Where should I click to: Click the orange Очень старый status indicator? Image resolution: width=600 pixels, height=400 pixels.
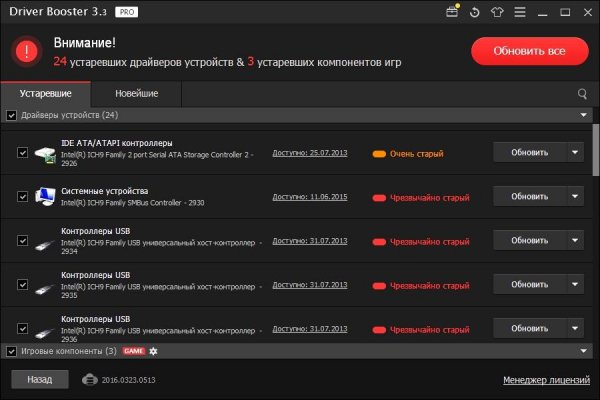pyautogui.click(x=379, y=154)
